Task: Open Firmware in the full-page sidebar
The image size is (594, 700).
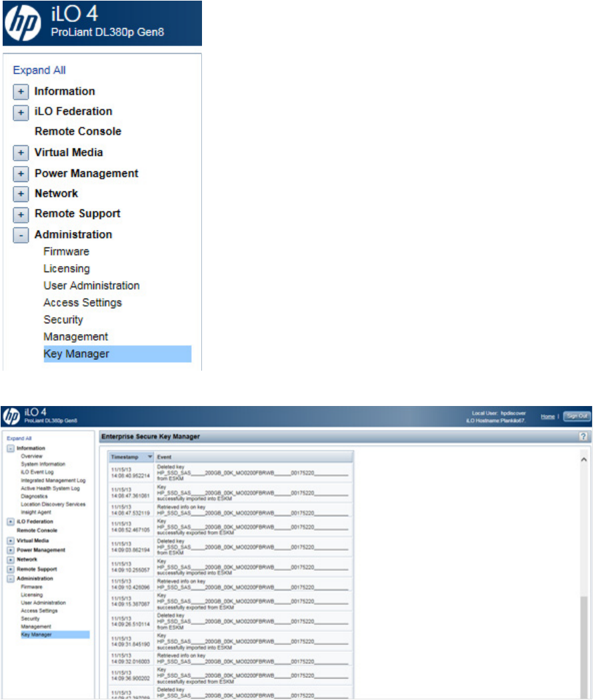Action: pyautogui.click(x=32, y=587)
